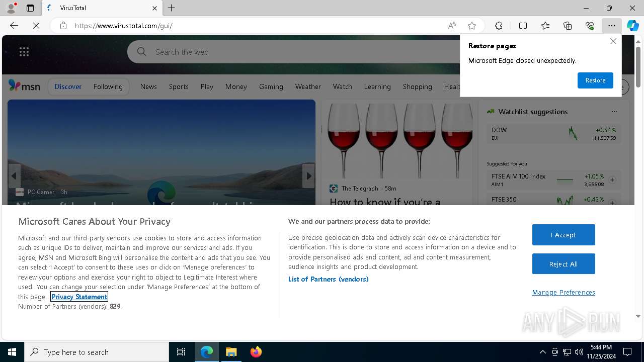Click the browser profile avatar icon
The image size is (644, 362).
pyautogui.click(x=11, y=8)
